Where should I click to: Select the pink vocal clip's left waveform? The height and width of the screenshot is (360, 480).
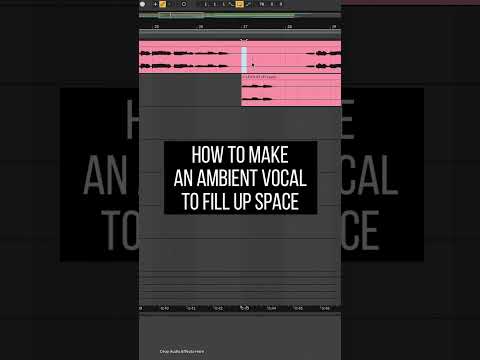(x=184, y=59)
